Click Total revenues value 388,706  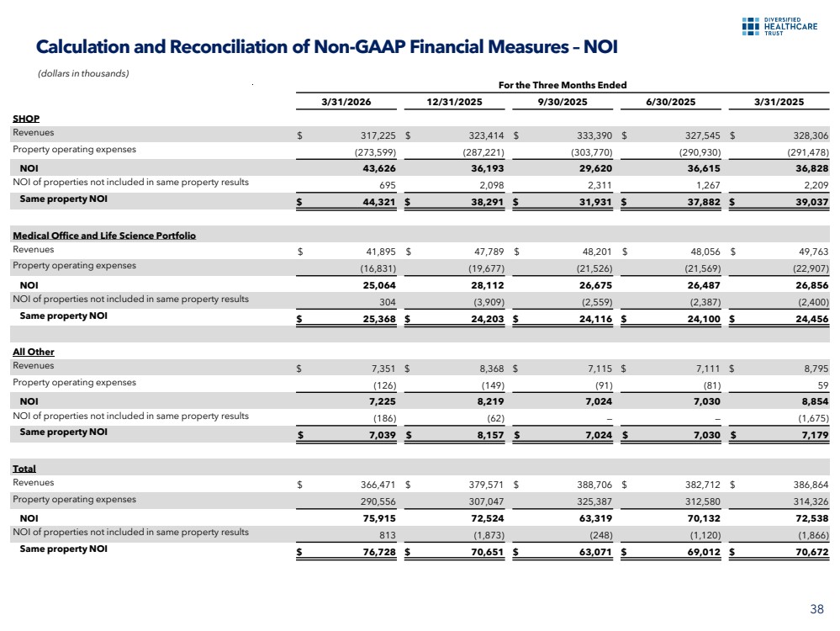coord(594,485)
